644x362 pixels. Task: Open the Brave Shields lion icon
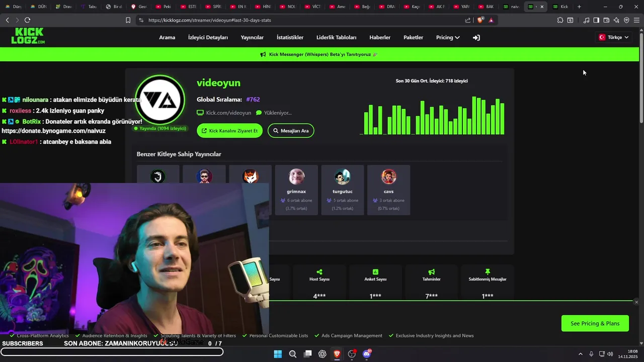[480, 20]
